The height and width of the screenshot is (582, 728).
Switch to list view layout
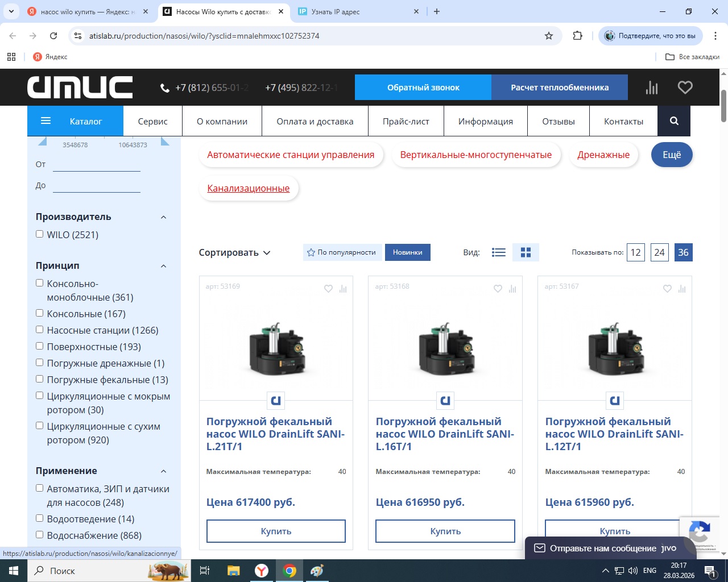(499, 252)
